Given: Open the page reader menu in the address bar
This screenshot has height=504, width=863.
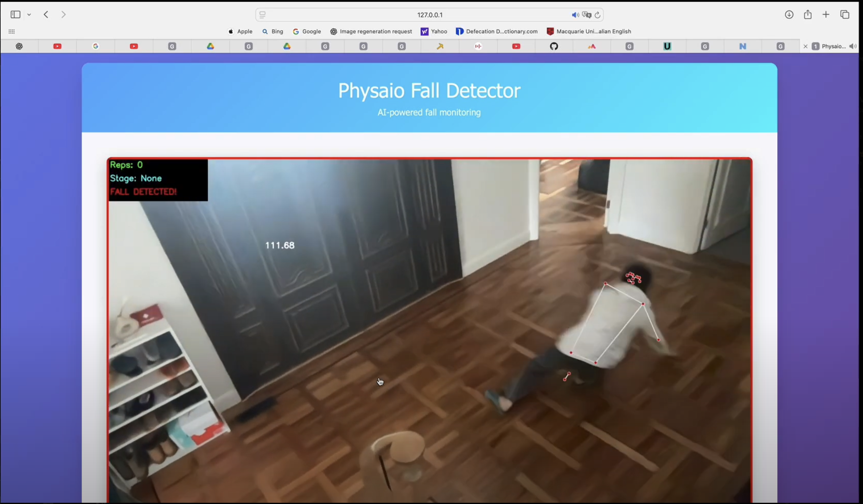Looking at the screenshot, I should (x=262, y=15).
